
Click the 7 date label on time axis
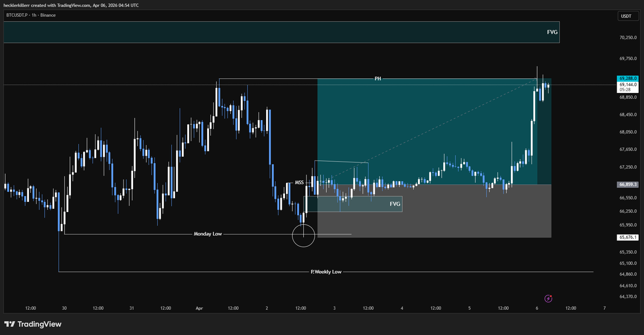(x=604, y=308)
